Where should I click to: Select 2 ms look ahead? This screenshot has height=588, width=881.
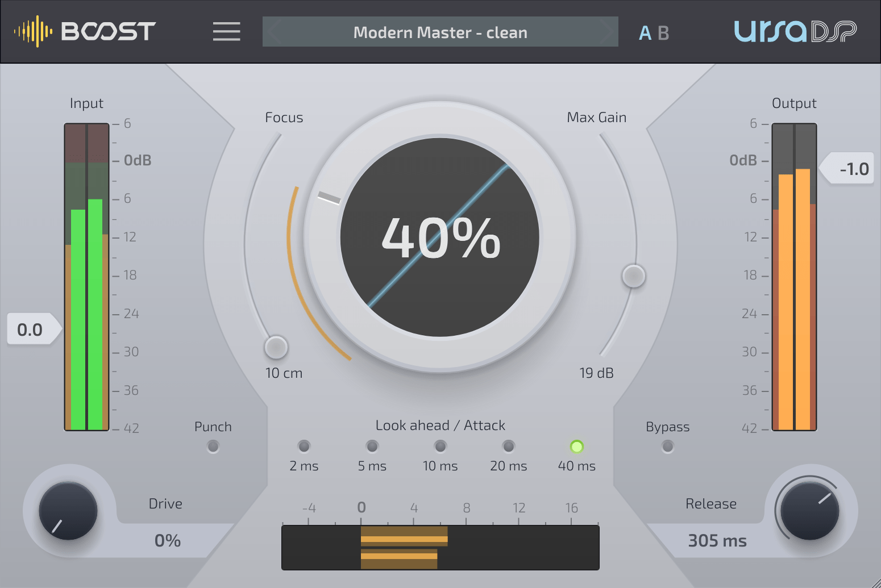[304, 446]
